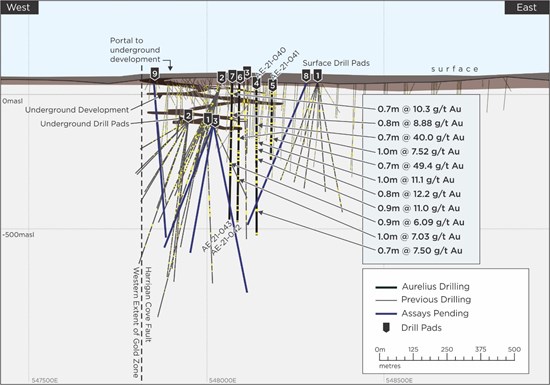Select surface pad 2 left of pad 7

pyautogui.click(x=221, y=78)
